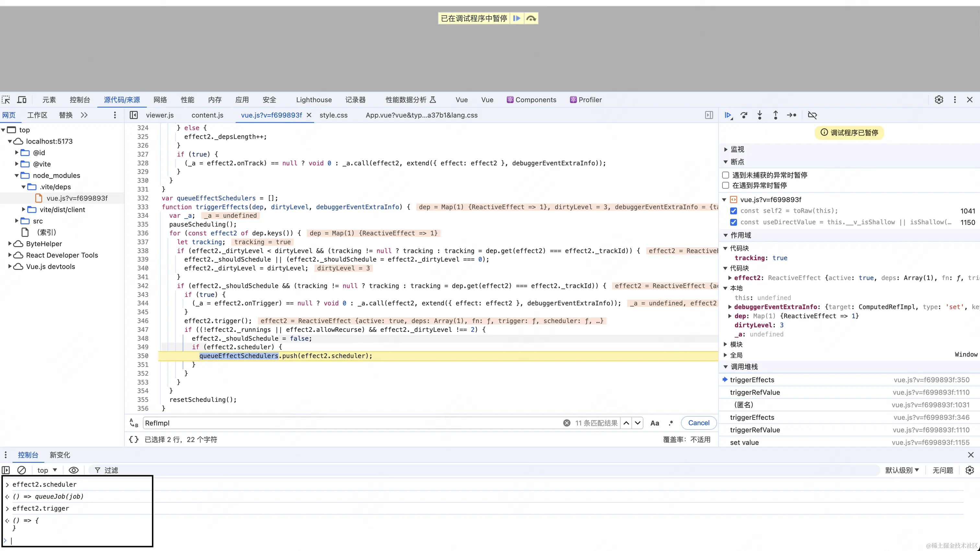
Task: Deactivate all breakpoints icon
Action: tap(812, 115)
